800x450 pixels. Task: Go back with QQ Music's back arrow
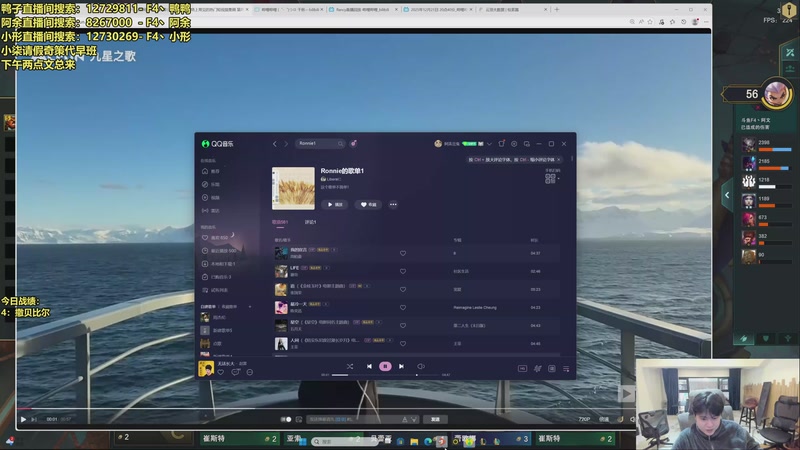pos(274,144)
